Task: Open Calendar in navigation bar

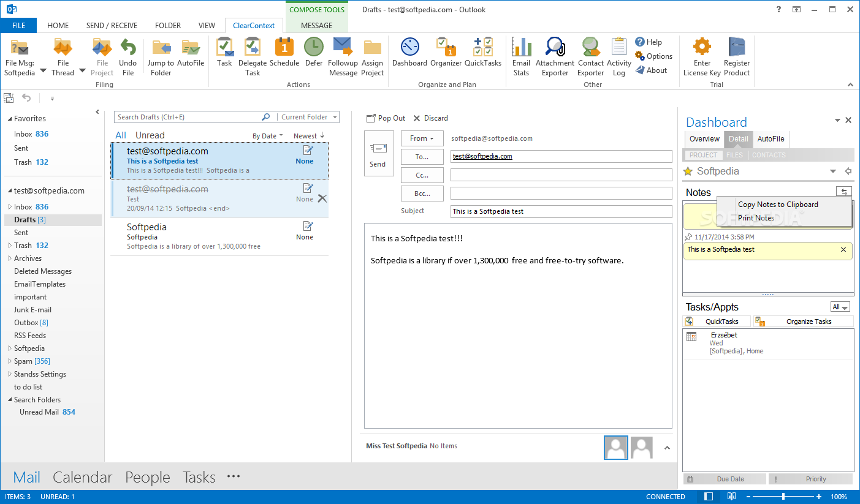Action: (x=83, y=477)
